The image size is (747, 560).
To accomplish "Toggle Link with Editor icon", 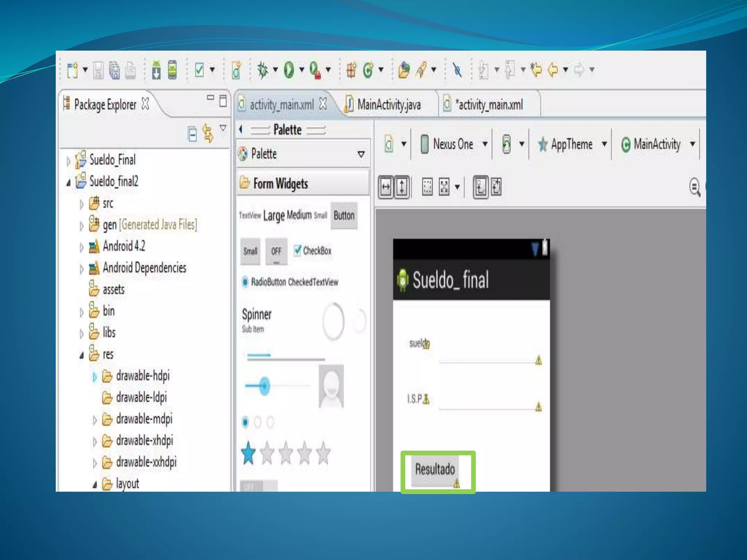I will point(208,133).
